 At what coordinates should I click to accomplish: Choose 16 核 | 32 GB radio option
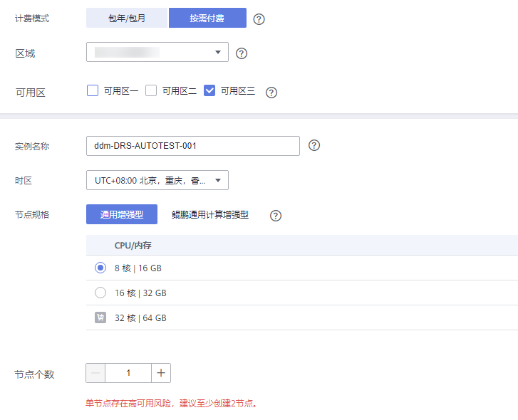[x=100, y=293]
